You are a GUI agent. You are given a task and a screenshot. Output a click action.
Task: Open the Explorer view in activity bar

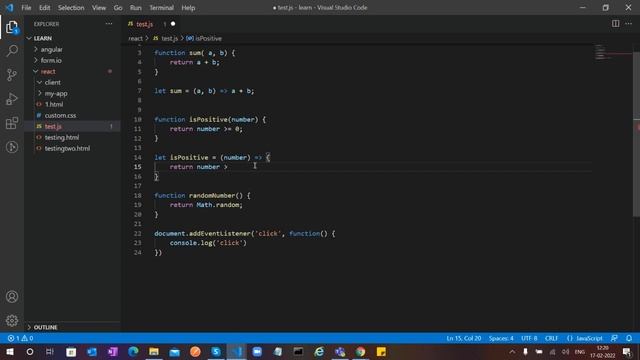point(12,27)
